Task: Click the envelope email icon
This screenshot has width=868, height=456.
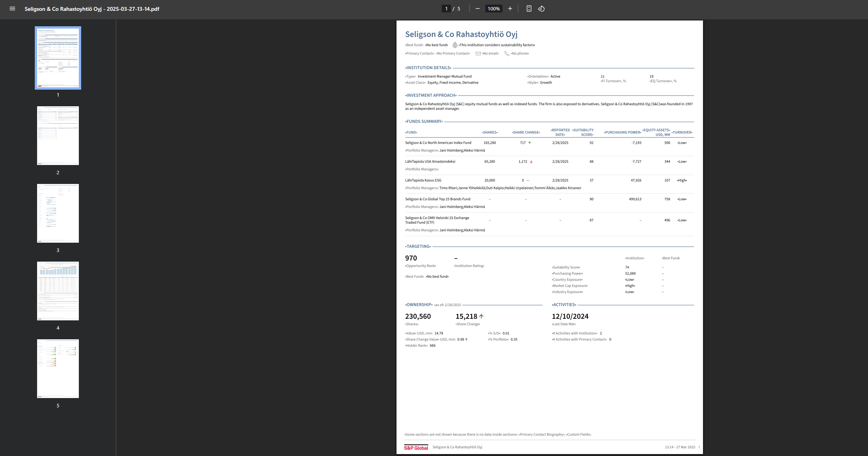Action: pos(478,54)
